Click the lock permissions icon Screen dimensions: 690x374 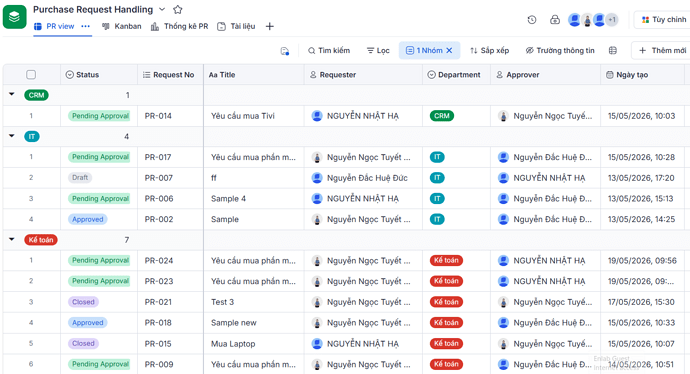555,19
